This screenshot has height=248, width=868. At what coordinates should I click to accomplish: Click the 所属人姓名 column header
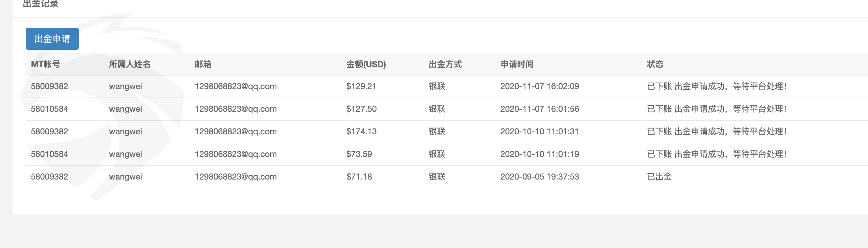coord(130,64)
